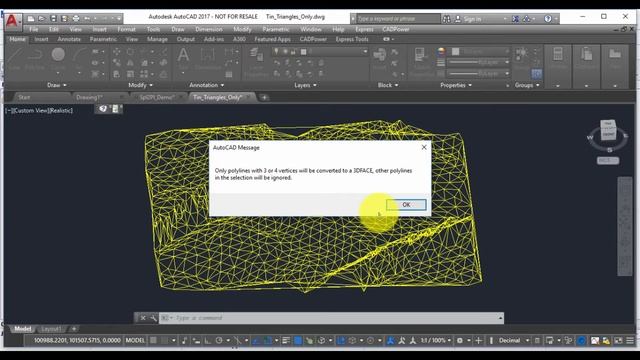Screen dimensions: 640x360
Task: Click the Table icon in Annotation panel
Action: pyautogui.click(x=229, y=74)
